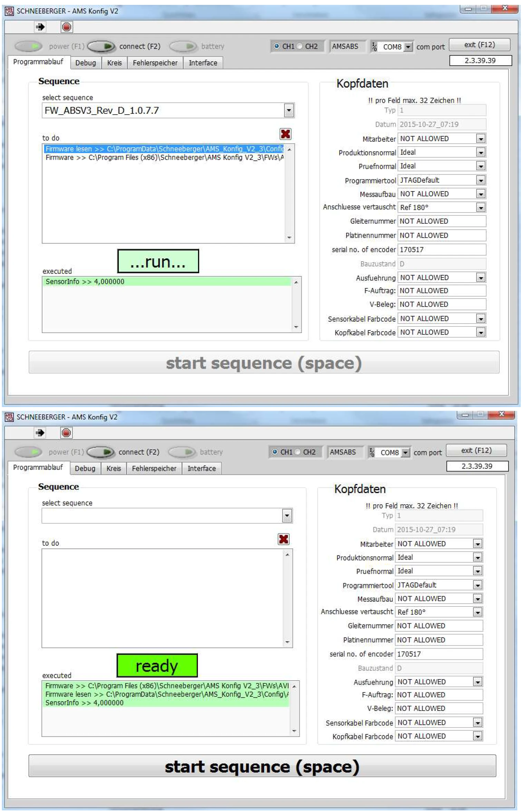Click the red X above the empty to-do list

pyautogui.click(x=283, y=539)
